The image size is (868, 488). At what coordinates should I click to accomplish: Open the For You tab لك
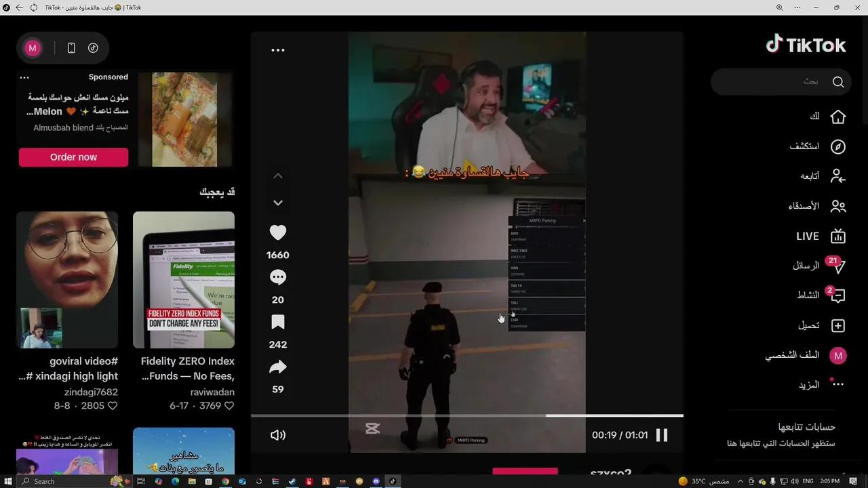[x=827, y=117]
